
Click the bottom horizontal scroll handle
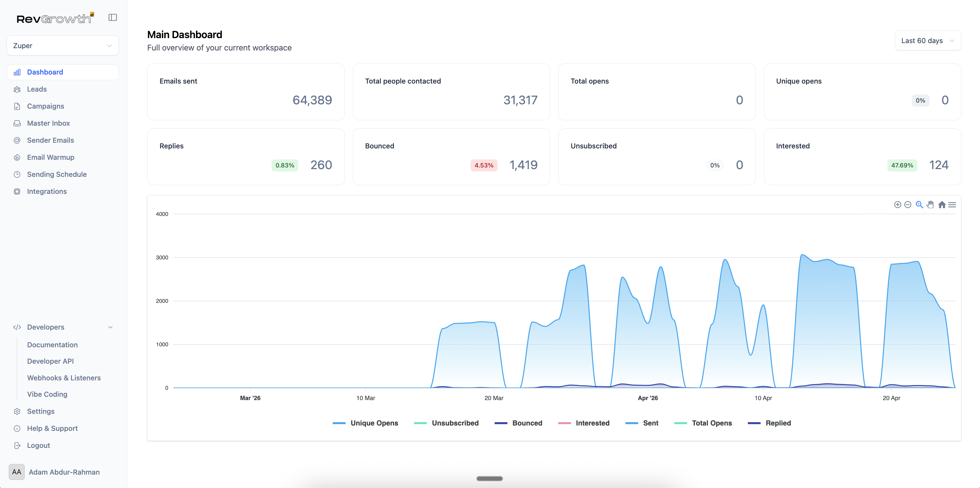tap(490, 479)
